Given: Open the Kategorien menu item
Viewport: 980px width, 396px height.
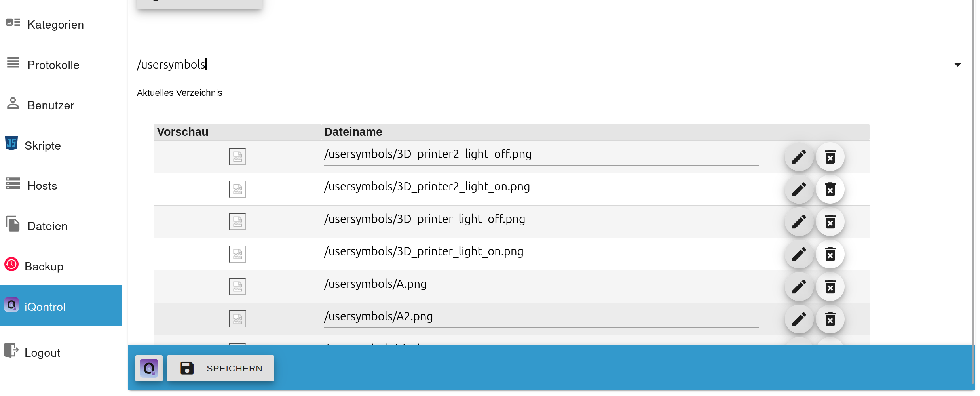Looking at the screenshot, I should (55, 25).
